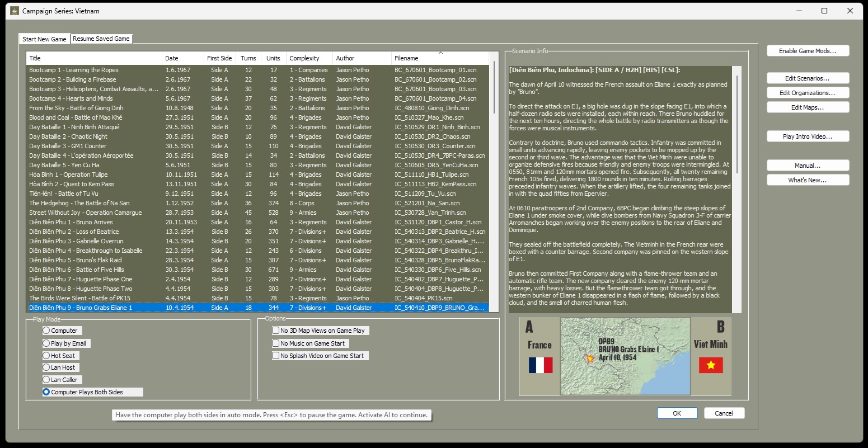Sort by Turns column header
868x448 pixels.
coord(248,58)
